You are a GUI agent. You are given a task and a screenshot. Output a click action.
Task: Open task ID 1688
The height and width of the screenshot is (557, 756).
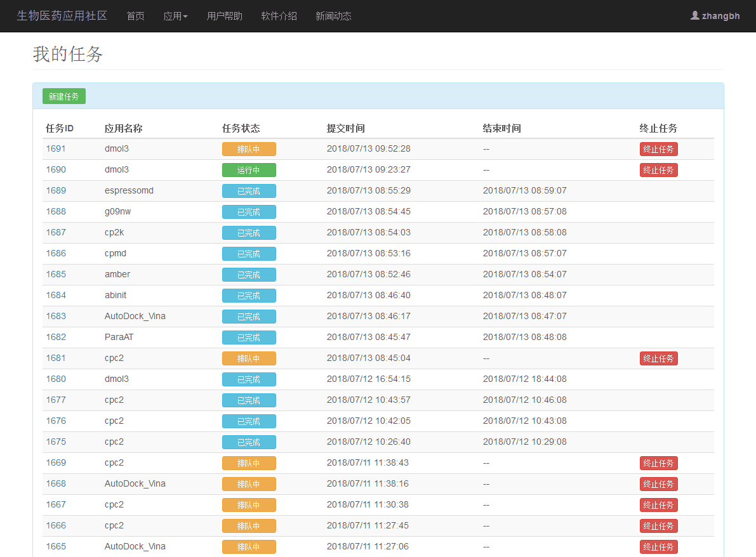click(56, 211)
